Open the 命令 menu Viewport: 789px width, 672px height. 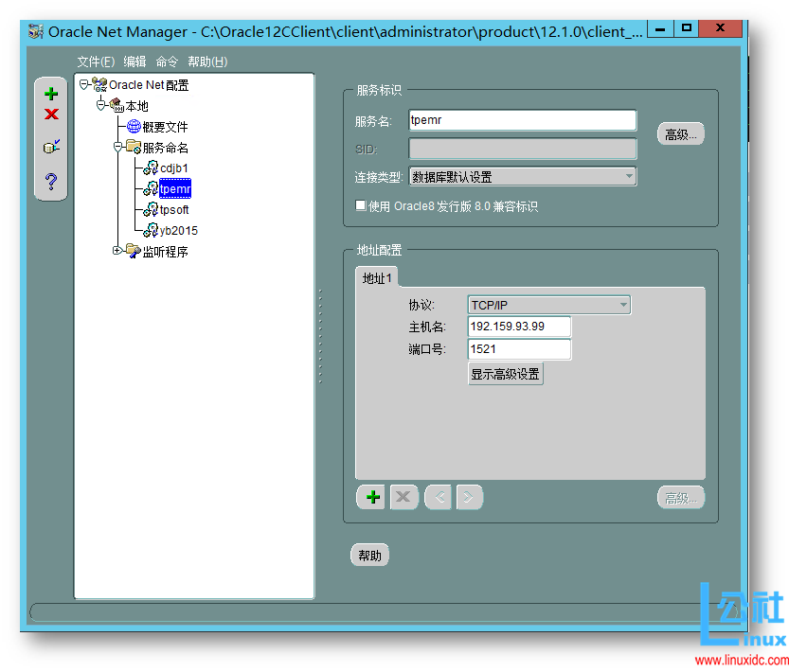pos(167,62)
